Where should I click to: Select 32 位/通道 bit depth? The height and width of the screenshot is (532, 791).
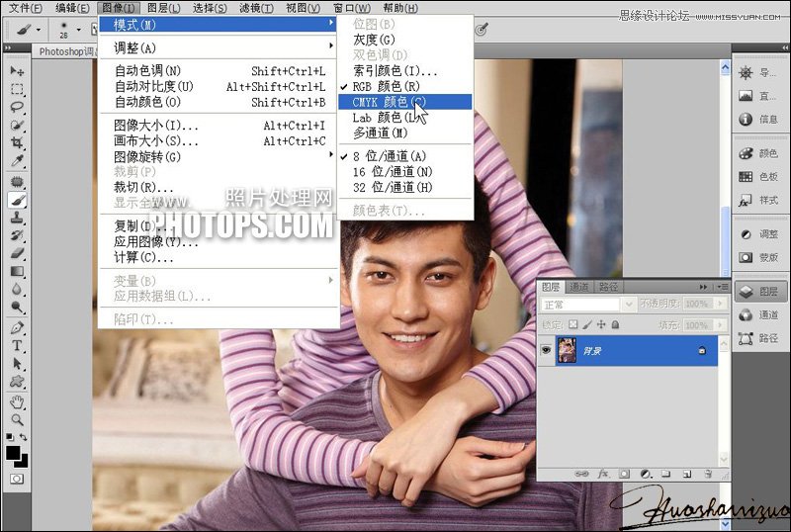pyautogui.click(x=405, y=188)
